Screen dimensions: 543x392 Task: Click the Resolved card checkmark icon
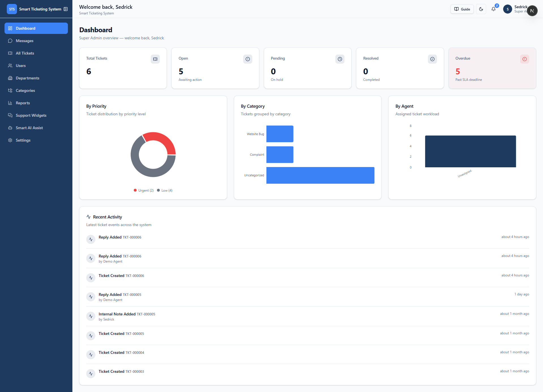coord(432,59)
